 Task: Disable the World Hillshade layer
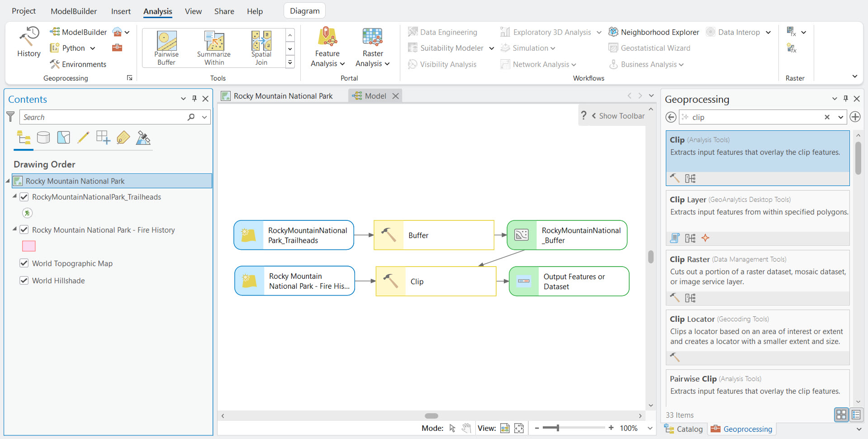point(24,280)
